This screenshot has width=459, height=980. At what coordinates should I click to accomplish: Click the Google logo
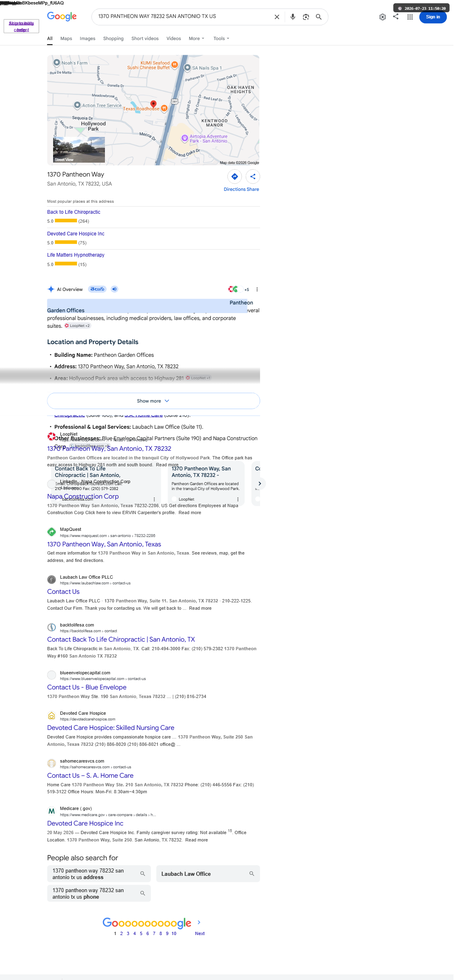[62, 16]
